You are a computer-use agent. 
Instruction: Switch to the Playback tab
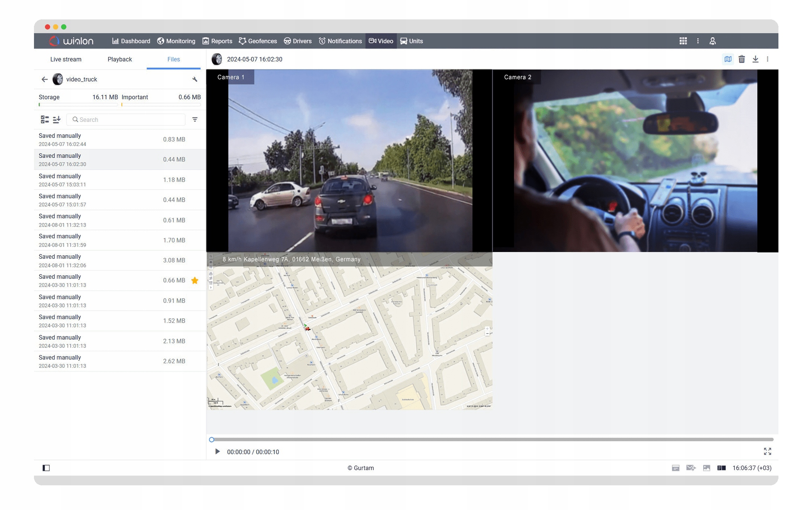pos(119,59)
